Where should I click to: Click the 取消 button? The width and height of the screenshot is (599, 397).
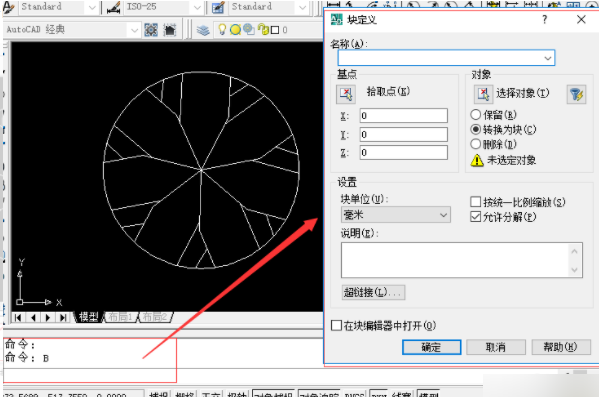click(x=495, y=347)
